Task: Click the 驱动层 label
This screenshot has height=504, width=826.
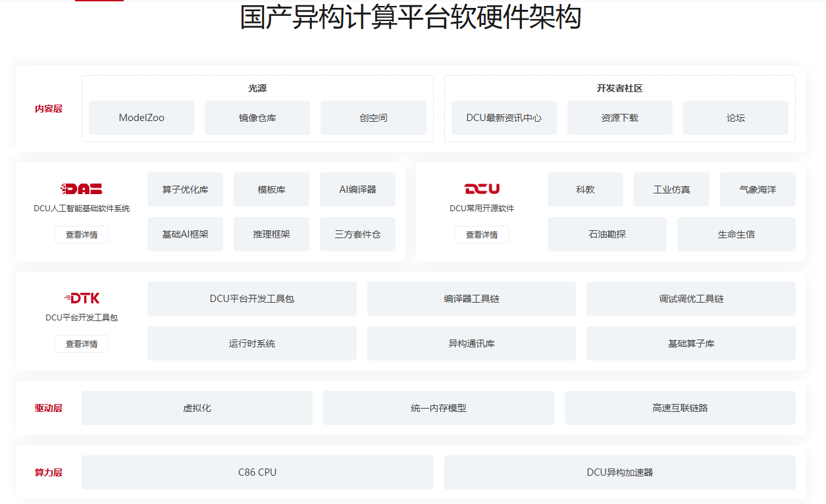Action: [49, 408]
